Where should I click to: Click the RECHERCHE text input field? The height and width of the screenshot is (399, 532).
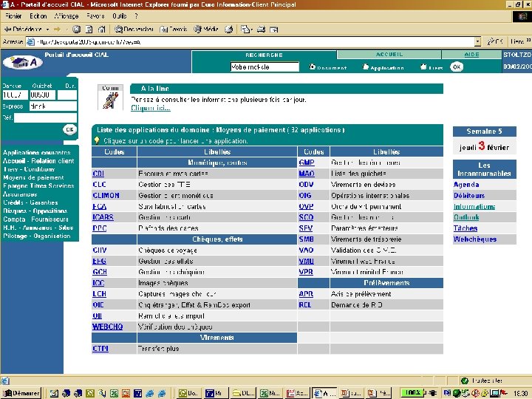click(265, 66)
